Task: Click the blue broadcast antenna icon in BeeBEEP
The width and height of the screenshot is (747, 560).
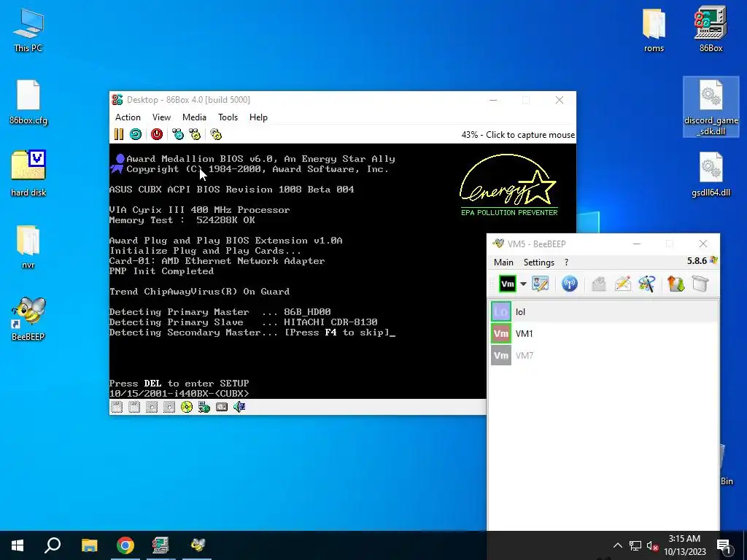Action: (569, 284)
